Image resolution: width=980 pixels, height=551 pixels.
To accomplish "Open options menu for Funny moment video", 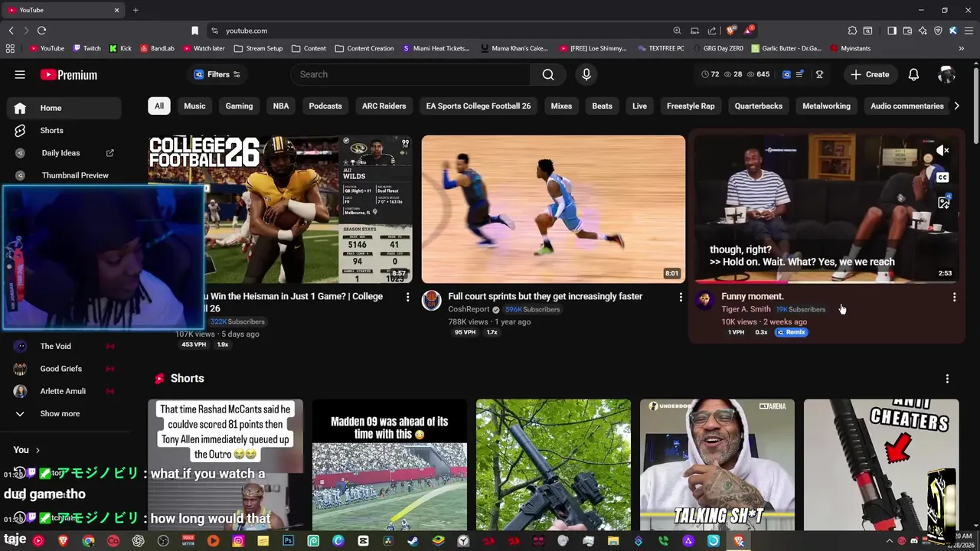I will [954, 297].
